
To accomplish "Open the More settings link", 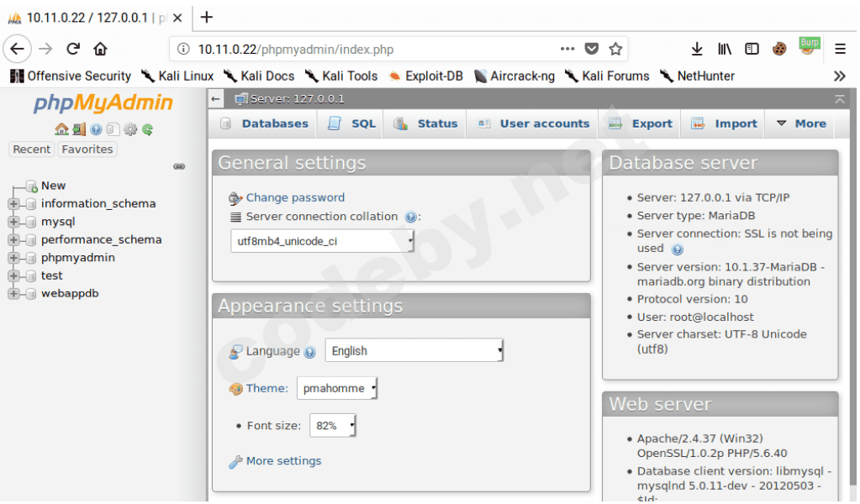I will pyautogui.click(x=283, y=461).
